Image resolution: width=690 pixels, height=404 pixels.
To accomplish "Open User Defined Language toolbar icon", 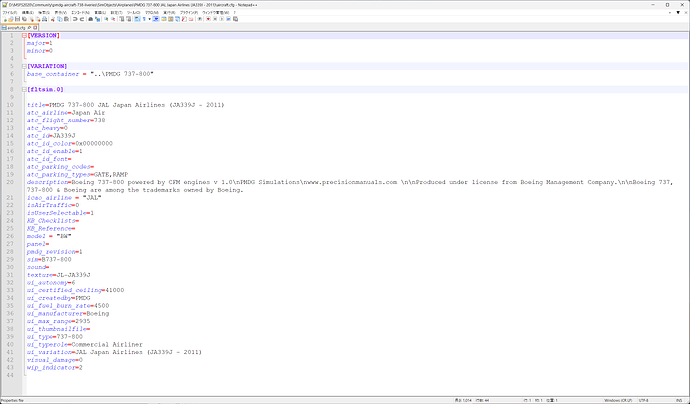I will pos(163,19).
